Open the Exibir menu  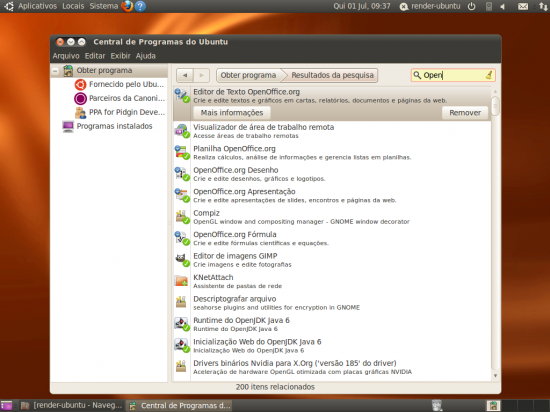(120, 56)
